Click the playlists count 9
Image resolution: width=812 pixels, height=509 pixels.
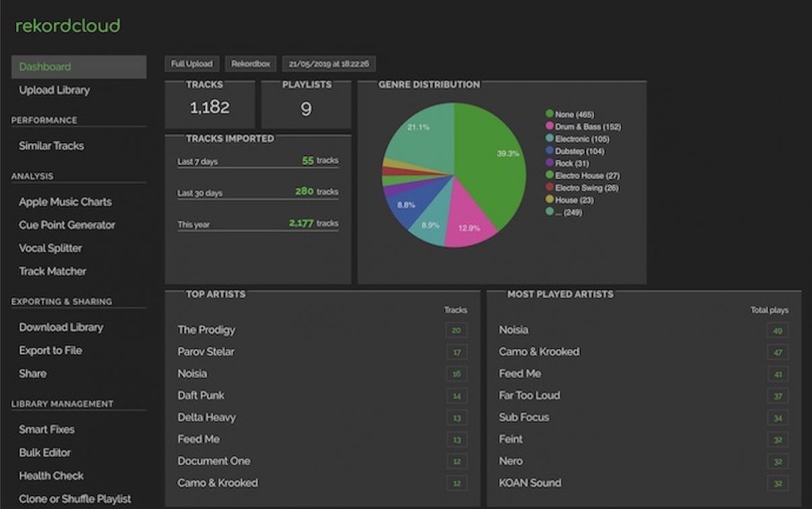306,109
